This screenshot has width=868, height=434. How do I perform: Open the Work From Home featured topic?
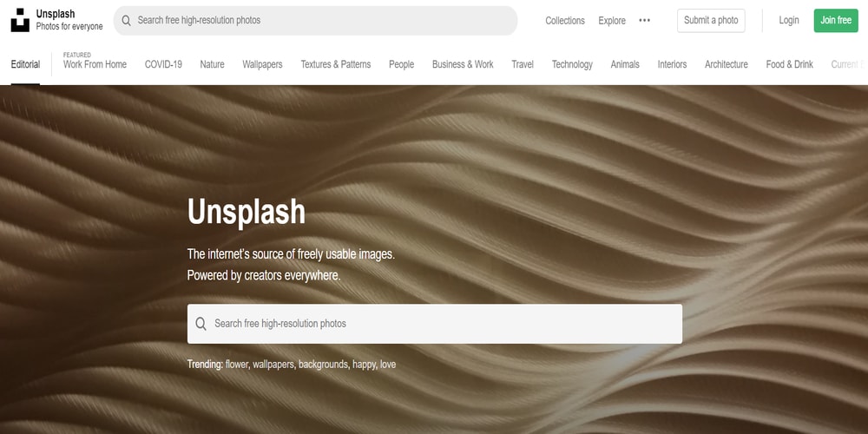pos(95,64)
